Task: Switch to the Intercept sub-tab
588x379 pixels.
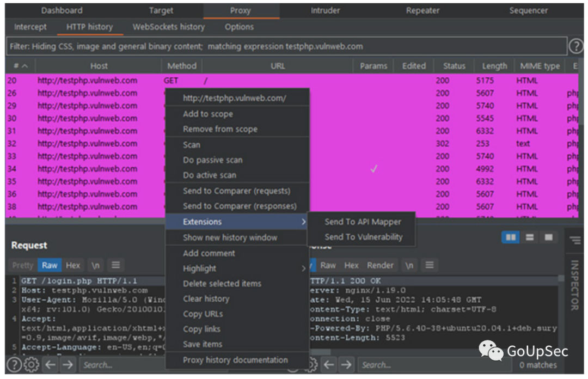Action: point(30,27)
